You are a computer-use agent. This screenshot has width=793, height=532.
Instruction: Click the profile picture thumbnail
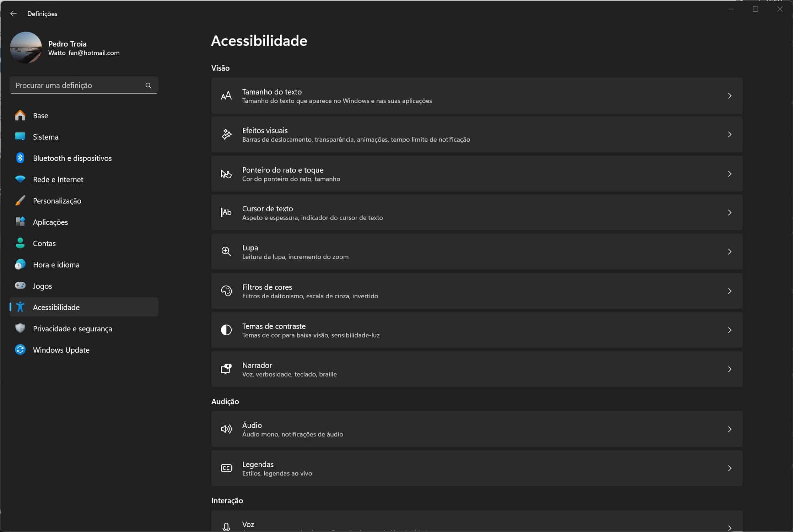(x=26, y=48)
